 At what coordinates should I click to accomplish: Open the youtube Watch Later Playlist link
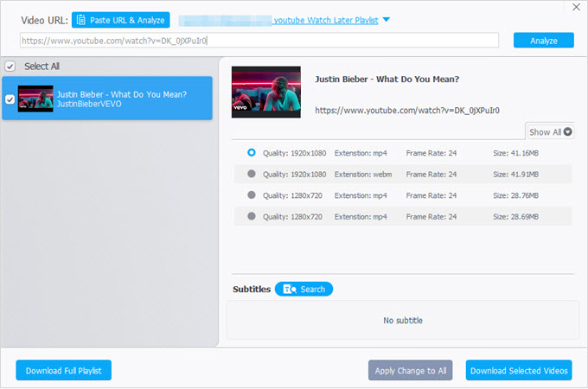(x=326, y=20)
